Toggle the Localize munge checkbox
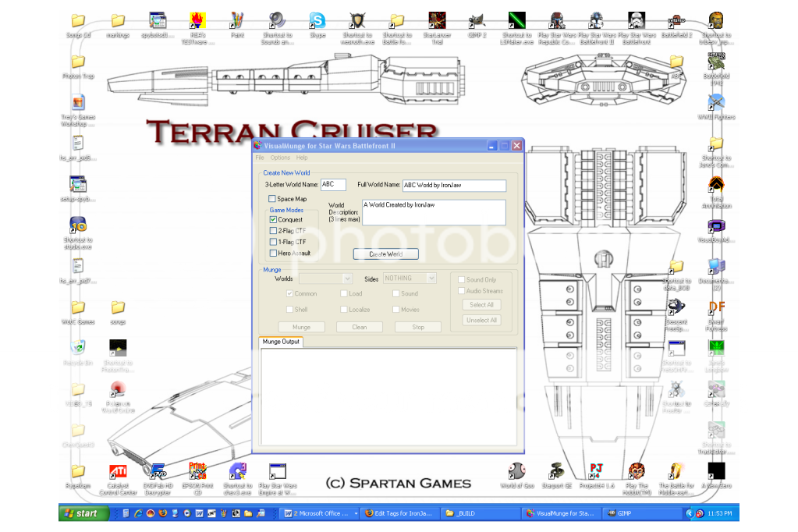Screen dimensions: 798x532 click(x=344, y=310)
